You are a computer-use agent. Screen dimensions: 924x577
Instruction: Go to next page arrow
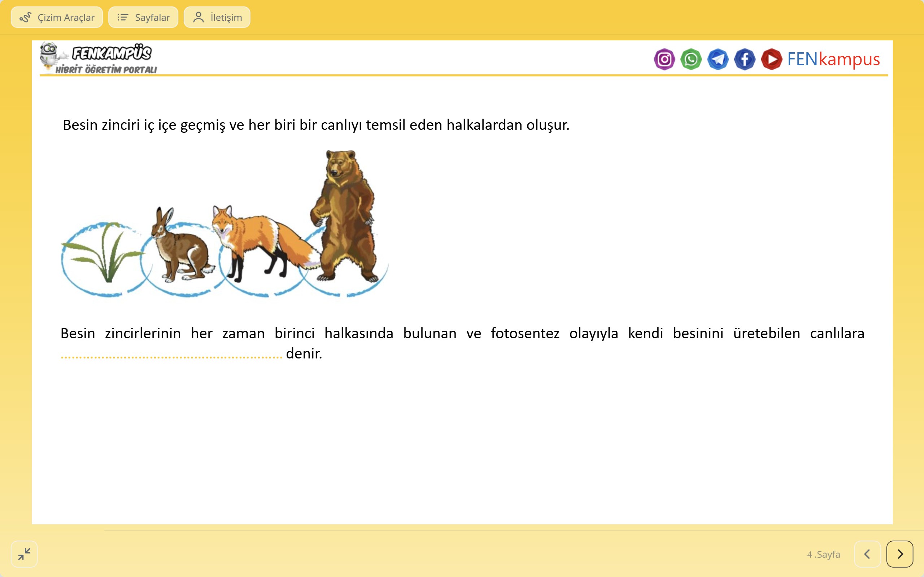[x=899, y=554]
